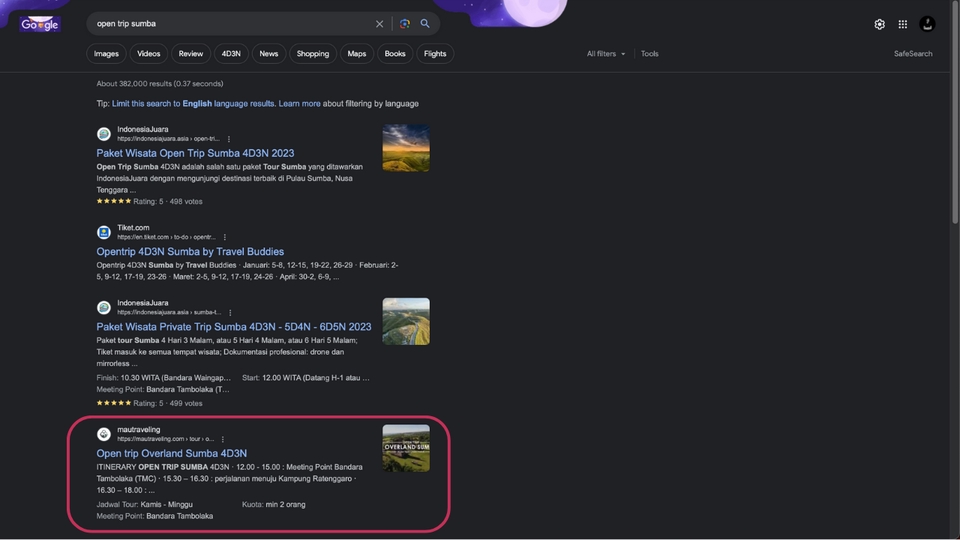Open more options for the Open Trip Sumba 4D3N result
The image size is (960, 540).
pyautogui.click(x=229, y=139)
